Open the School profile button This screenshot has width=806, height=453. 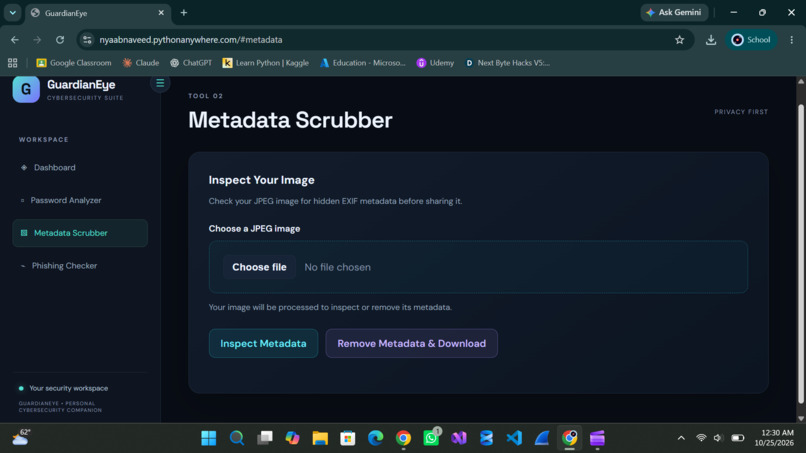751,40
